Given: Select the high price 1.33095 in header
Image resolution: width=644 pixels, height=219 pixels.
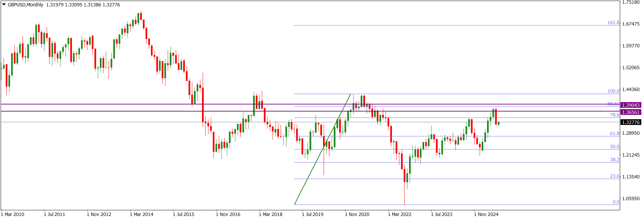Looking at the screenshot, I should pyautogui.click(x=74, y=5).
